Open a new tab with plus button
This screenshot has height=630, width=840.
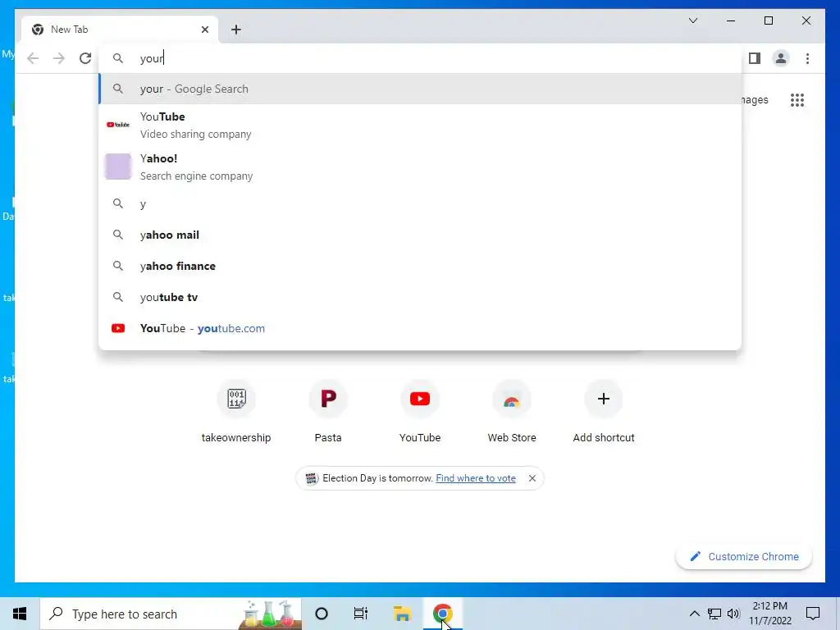click(236, 30)
